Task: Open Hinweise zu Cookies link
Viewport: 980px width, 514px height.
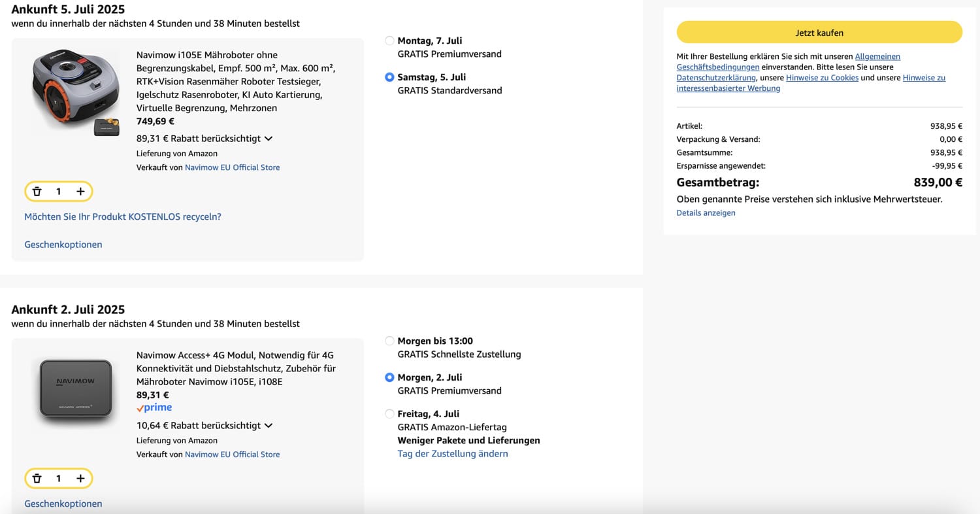Action: point(822,78)
